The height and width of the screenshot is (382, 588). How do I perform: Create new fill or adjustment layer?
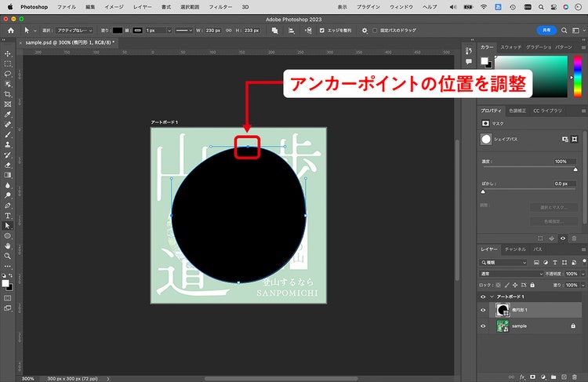tap(543, 377)
